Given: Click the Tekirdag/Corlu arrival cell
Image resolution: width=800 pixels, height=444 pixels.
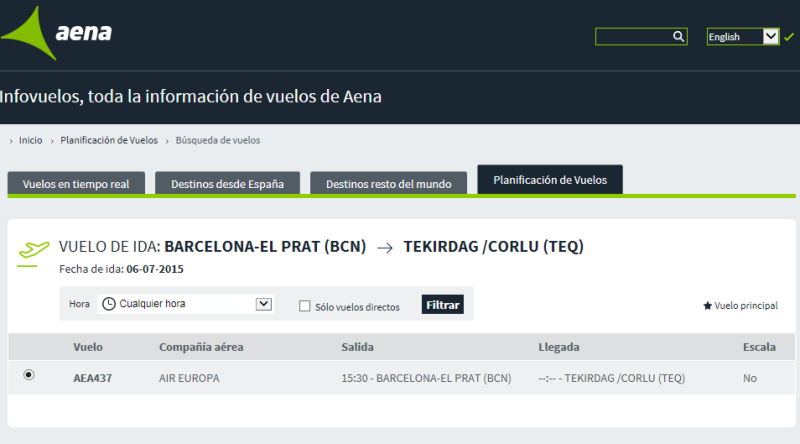Looking at the screenshot, I should coord(611,378).
